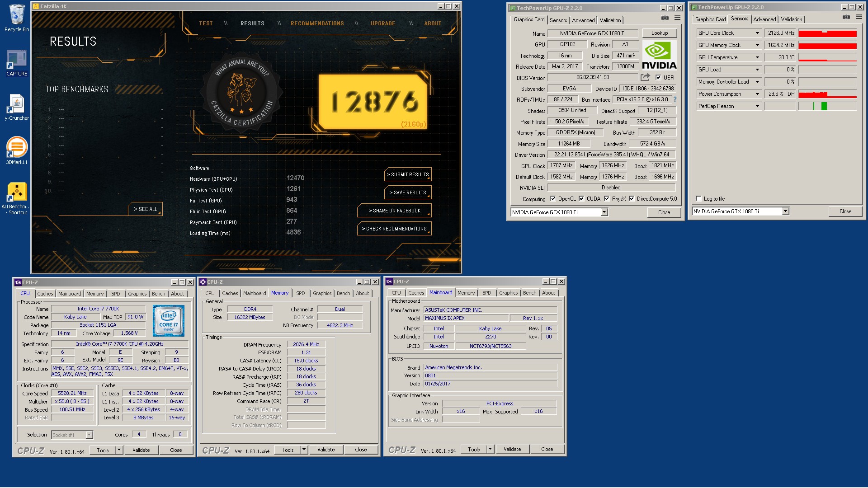Click the 12876 score panel
The height and width of the screenshot is (488, 868).
tap(373, 102)
